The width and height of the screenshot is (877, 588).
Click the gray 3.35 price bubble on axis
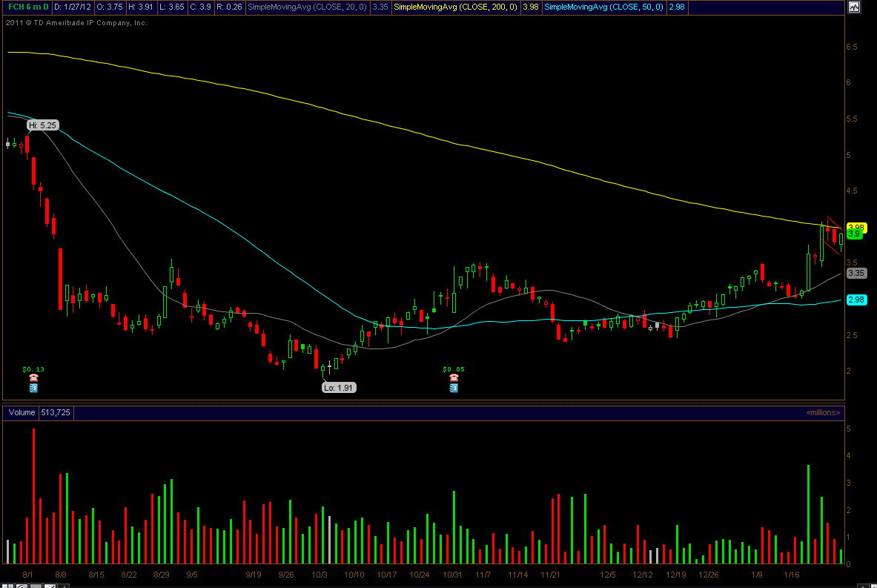coord(856,273)
